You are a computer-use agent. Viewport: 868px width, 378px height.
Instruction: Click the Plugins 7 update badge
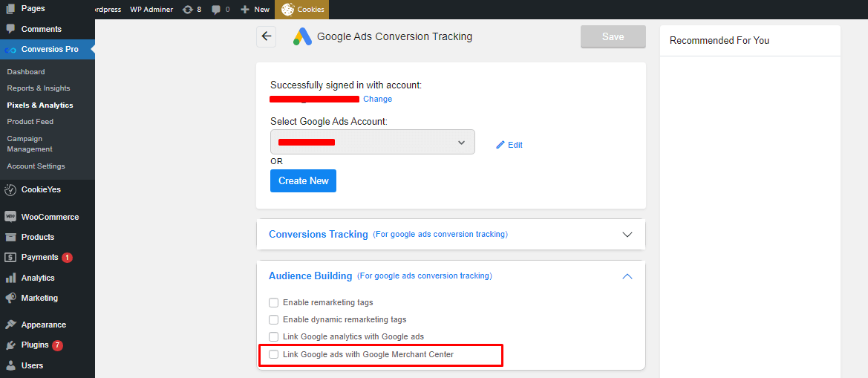[x=58, y=345]
